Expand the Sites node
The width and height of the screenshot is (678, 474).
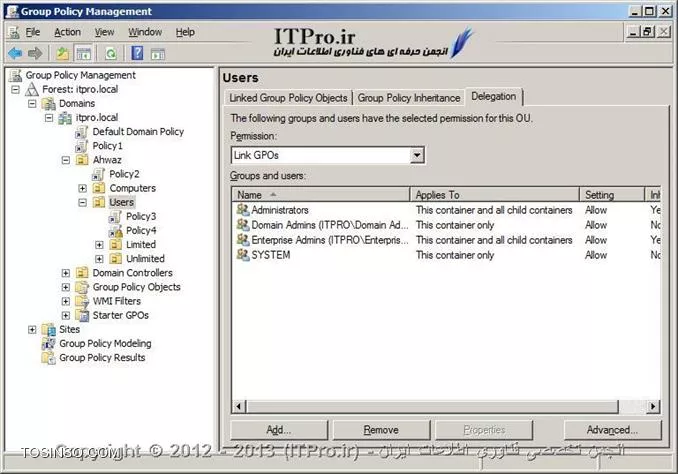point(32,330)
